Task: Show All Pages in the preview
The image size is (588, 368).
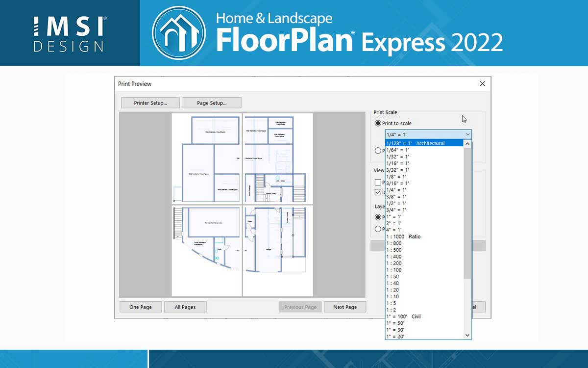Action: click(185, 307)
